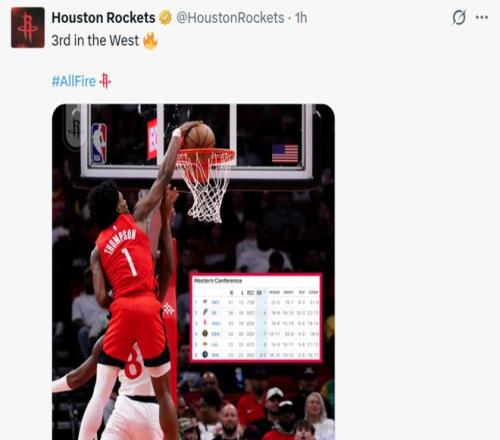
Task: Click the '3rd in the West' text
Action: (x=95, y=41)
